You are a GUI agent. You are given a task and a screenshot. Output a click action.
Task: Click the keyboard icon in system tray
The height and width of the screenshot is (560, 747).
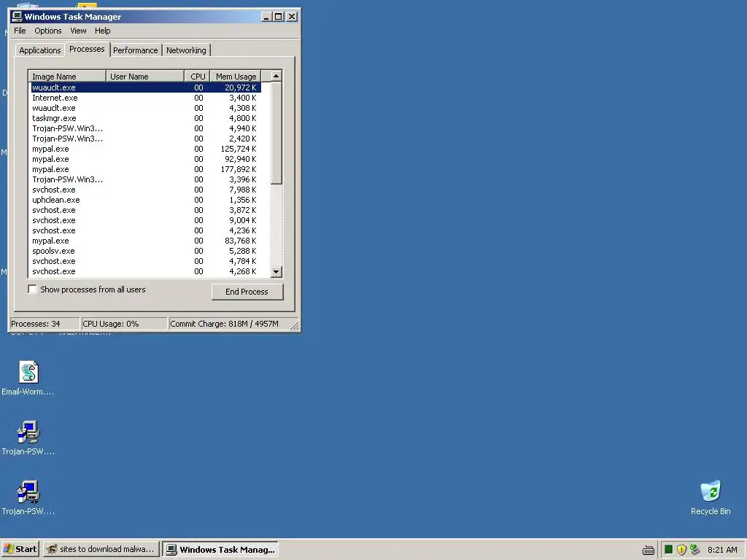pos(649,550)
